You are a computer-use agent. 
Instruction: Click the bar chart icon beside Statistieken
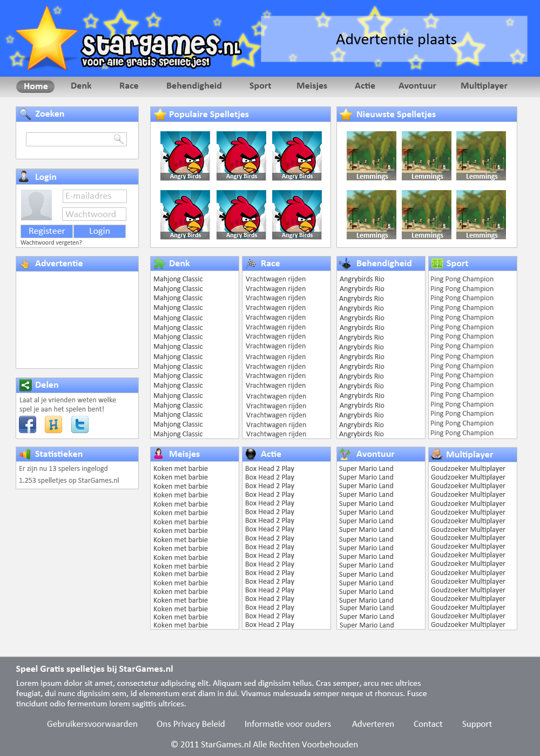tap(25, 454)
